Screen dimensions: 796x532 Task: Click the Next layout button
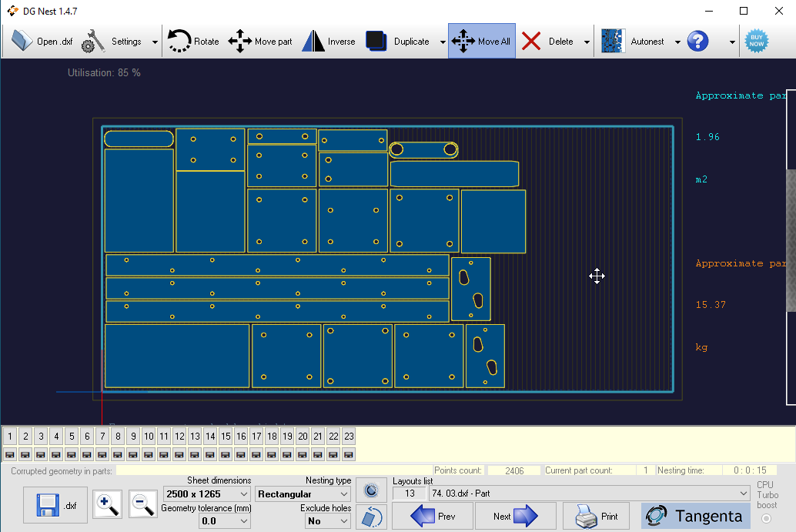click(516, 516)
